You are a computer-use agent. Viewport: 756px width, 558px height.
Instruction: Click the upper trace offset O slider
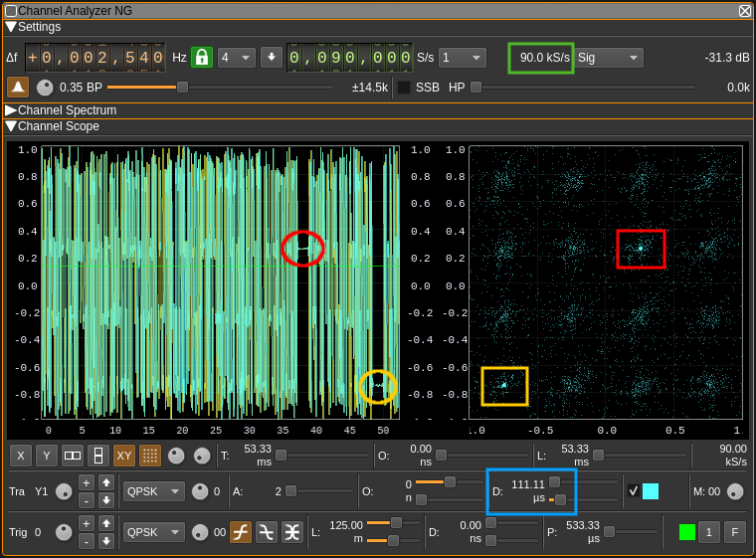[x=450, y=481]
